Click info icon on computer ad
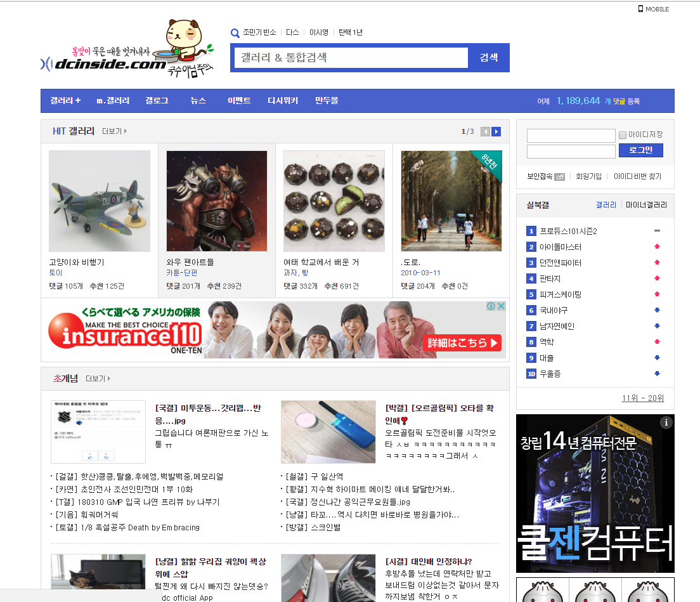The image size is (700, 602). point(666,422)
